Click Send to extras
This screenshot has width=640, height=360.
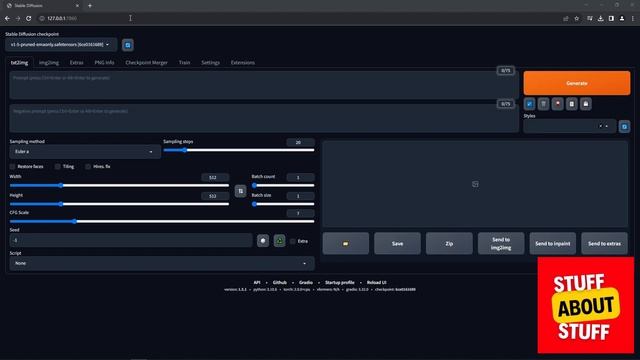click(604, 243)
